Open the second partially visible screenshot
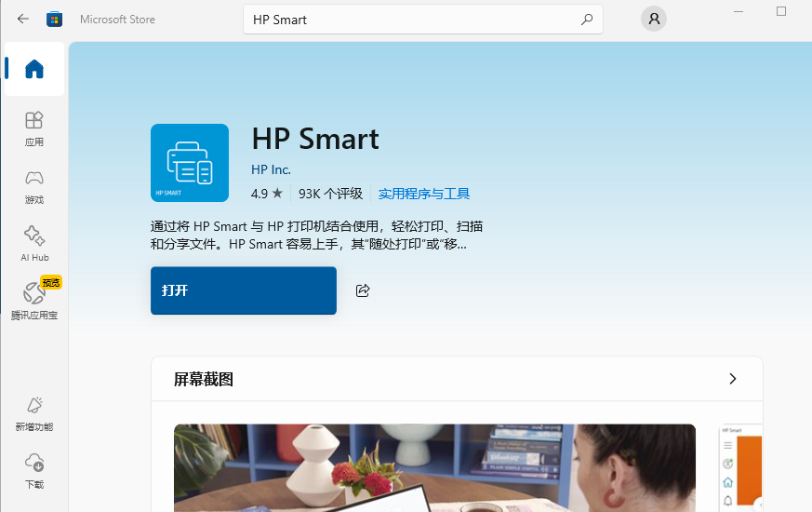 pos(740,467)
